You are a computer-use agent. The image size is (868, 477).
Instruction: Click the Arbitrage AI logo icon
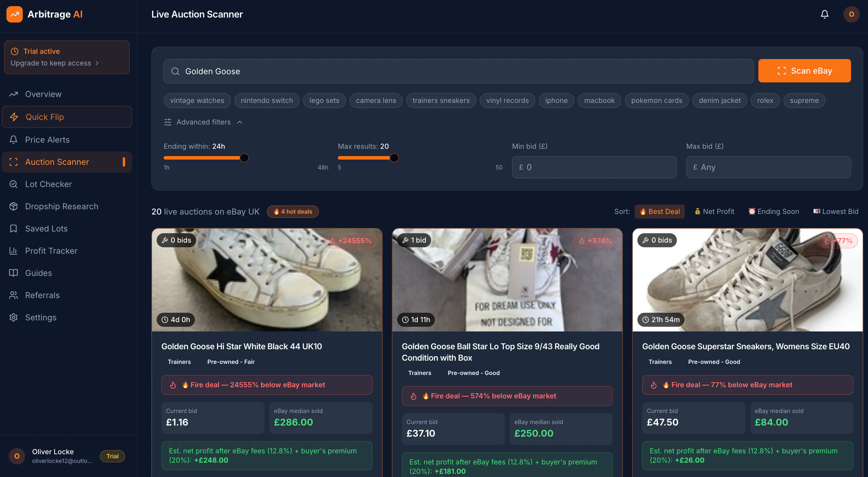15,14
